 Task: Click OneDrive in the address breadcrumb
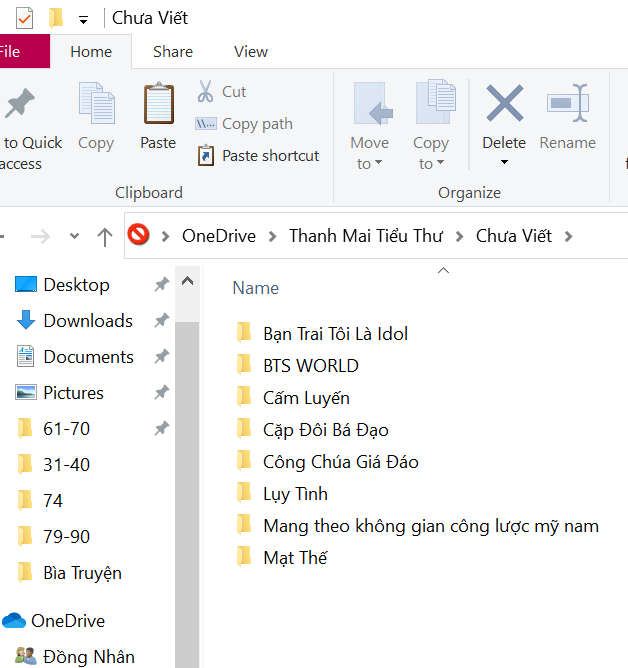click(x=219, y=236)
